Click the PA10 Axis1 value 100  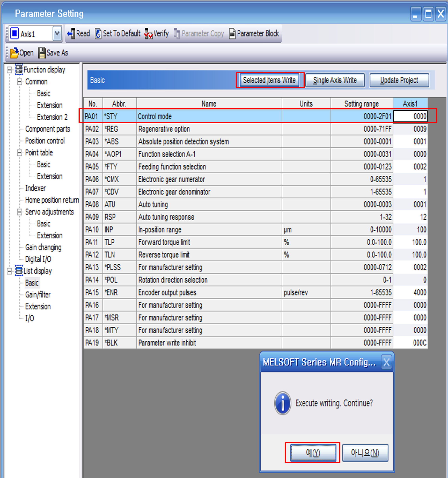pos(410,230)
